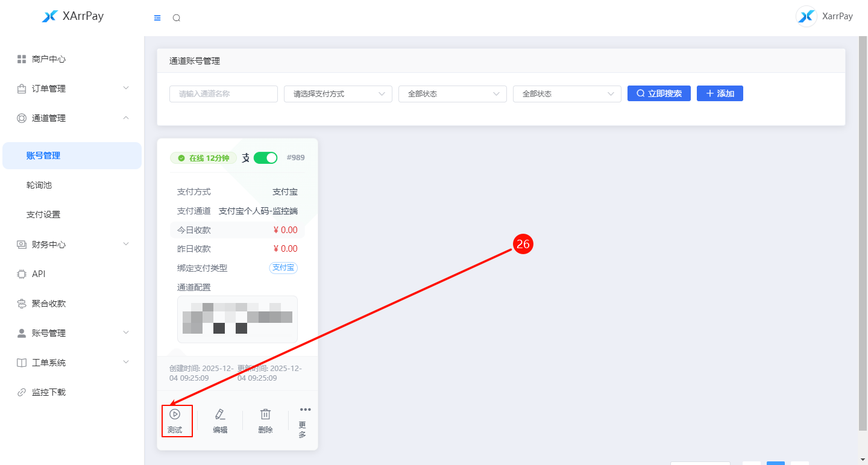
Task: Open the 更多 three-dots menu
Action: 305,410
